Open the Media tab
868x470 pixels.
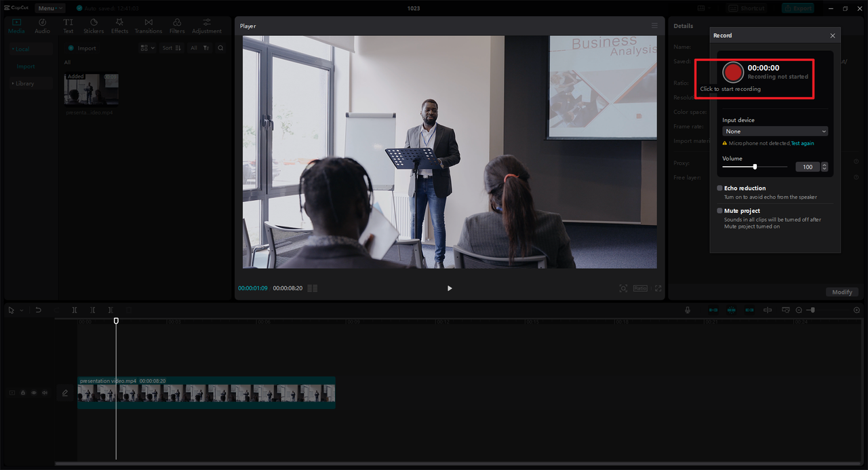coord(16,26)
